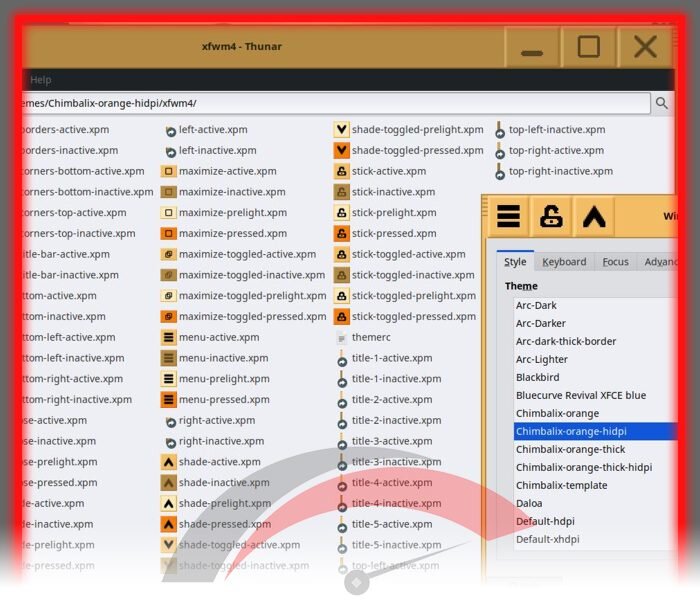Image resolution: width=700 pixels, height=600 pixels.
Task: Click the Thunar location path field
Action: click(x=335, y=103)
